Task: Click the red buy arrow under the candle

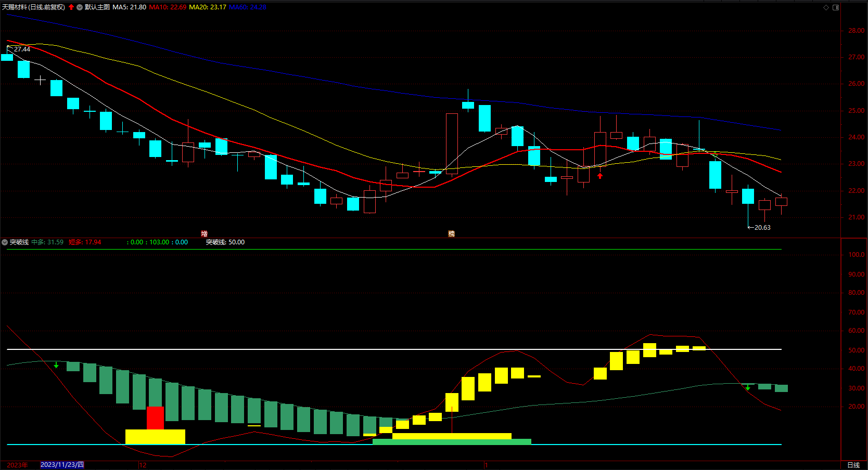Action: [600, 176]
